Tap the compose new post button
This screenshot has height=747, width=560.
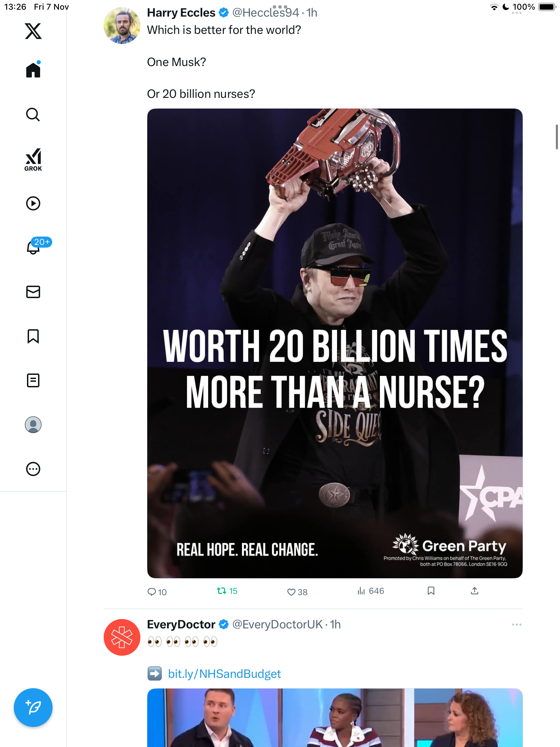[33, 708]
